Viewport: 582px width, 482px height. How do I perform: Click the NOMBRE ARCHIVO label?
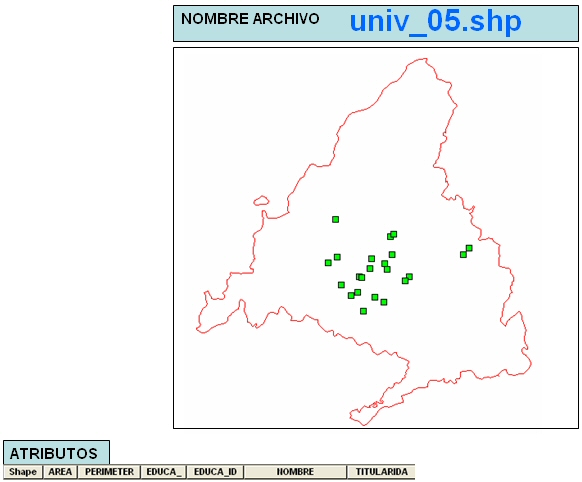pyautogui.click(x=250, y=19)
